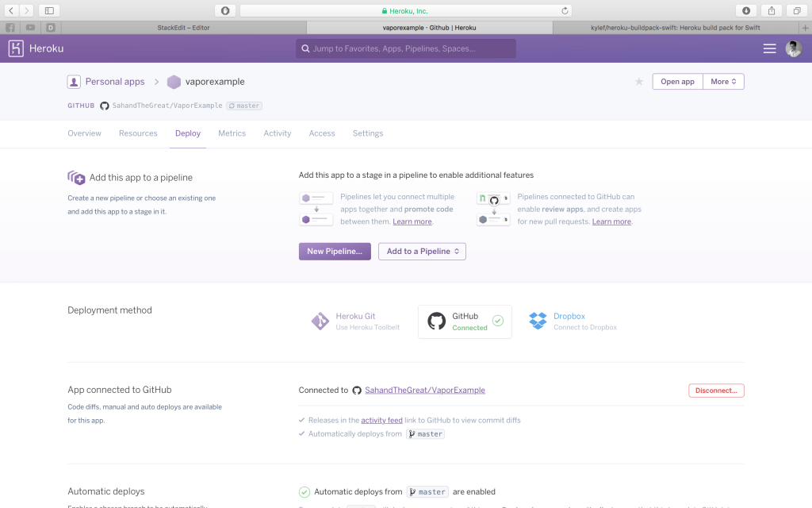Image resolution: width=812 pixels, height=508 pixels.
Task: Go back with the browser back arrow
Action: pos(11,10)
